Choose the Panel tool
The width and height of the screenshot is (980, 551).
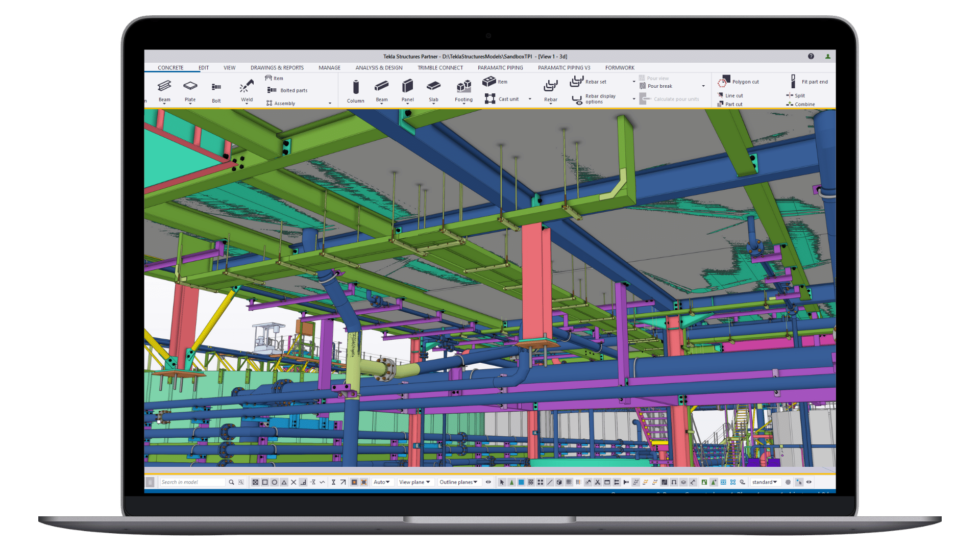click(407, 87)
